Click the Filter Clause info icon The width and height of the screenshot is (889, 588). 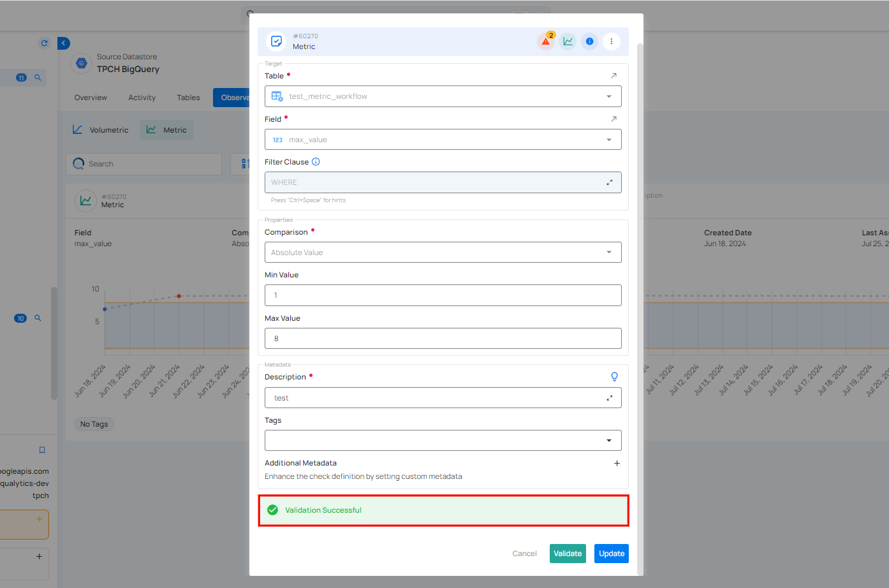[316, 162]
